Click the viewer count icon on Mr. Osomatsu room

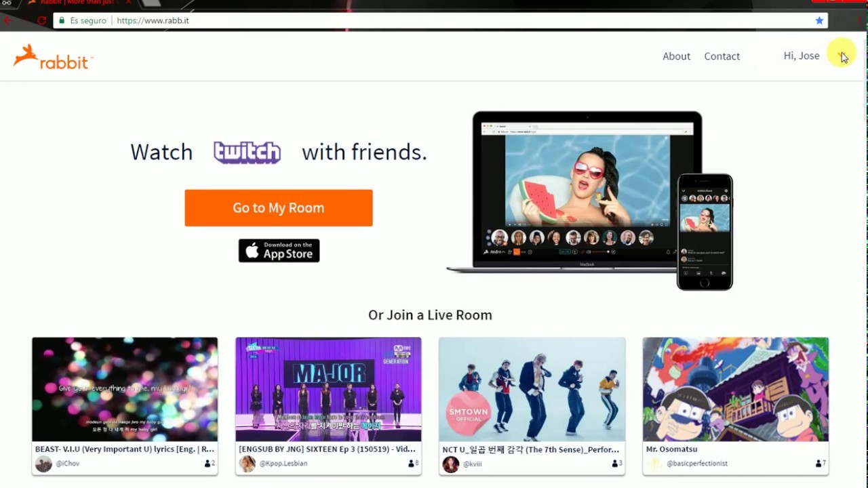pyautogui.click(x=818, y=464)
